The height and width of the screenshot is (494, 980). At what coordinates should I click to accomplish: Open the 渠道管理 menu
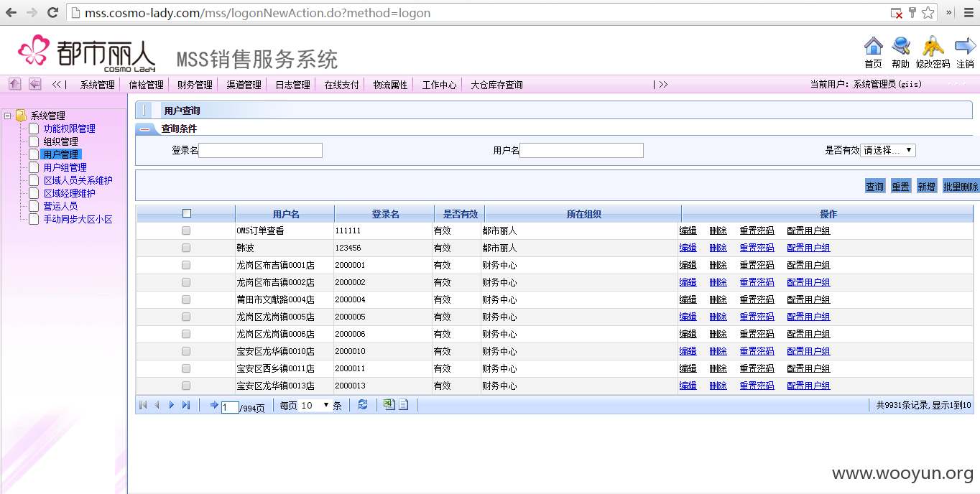(244, 85)
